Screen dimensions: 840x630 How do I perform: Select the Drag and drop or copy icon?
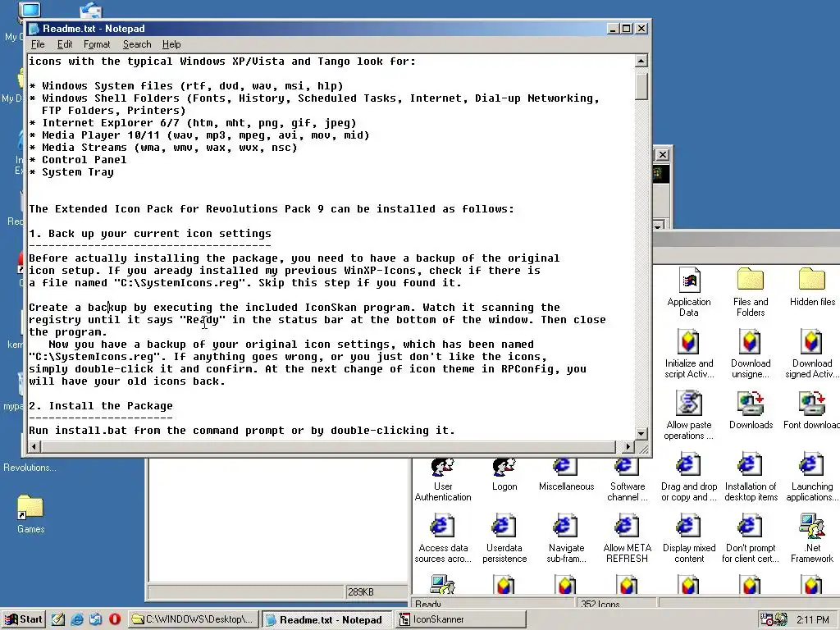coord(689,465)
